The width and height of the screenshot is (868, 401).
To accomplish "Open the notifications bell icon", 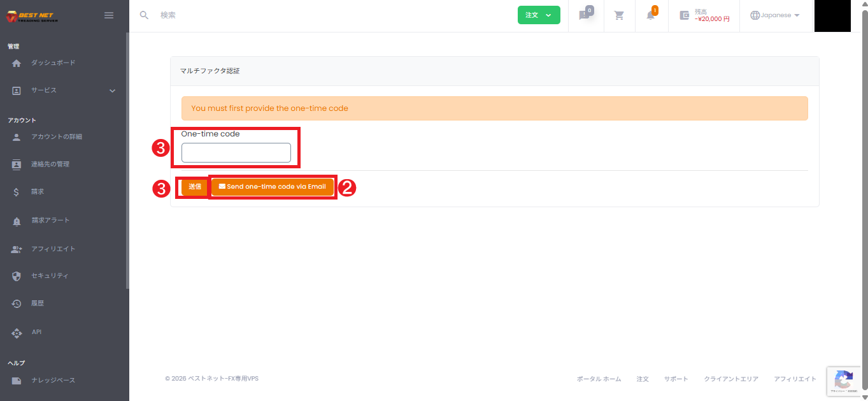I will (651, 15).
